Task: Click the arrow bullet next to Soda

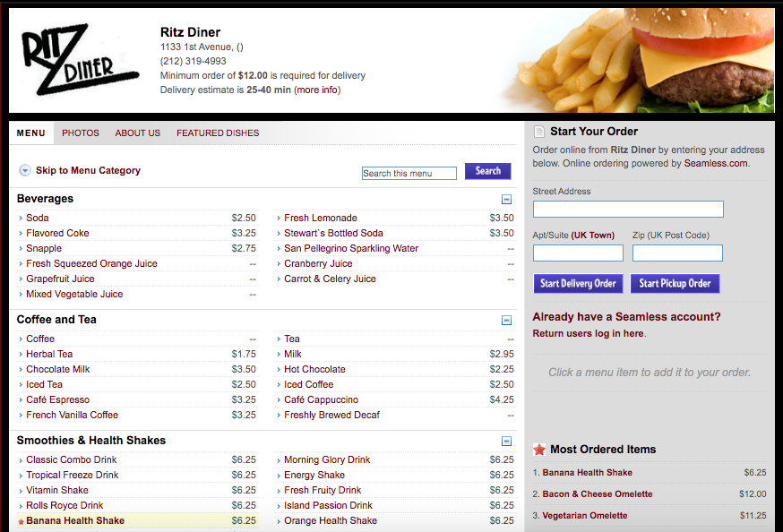Action: 21,219
